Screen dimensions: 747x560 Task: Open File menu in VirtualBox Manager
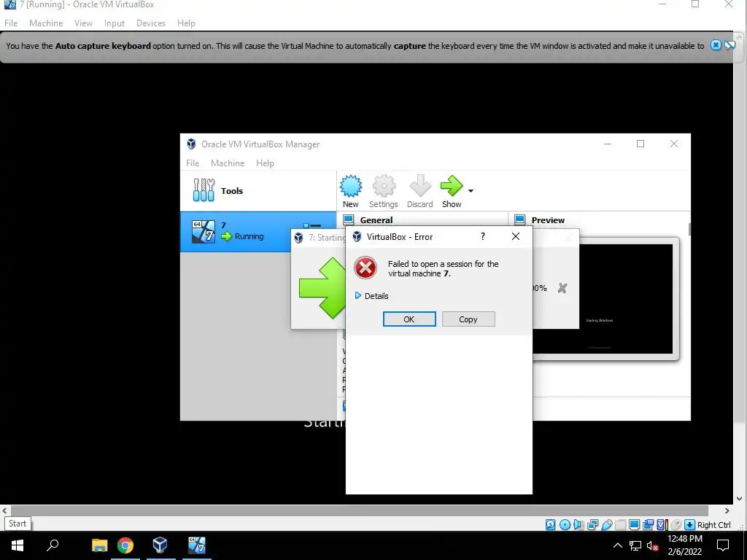point(193,163)
